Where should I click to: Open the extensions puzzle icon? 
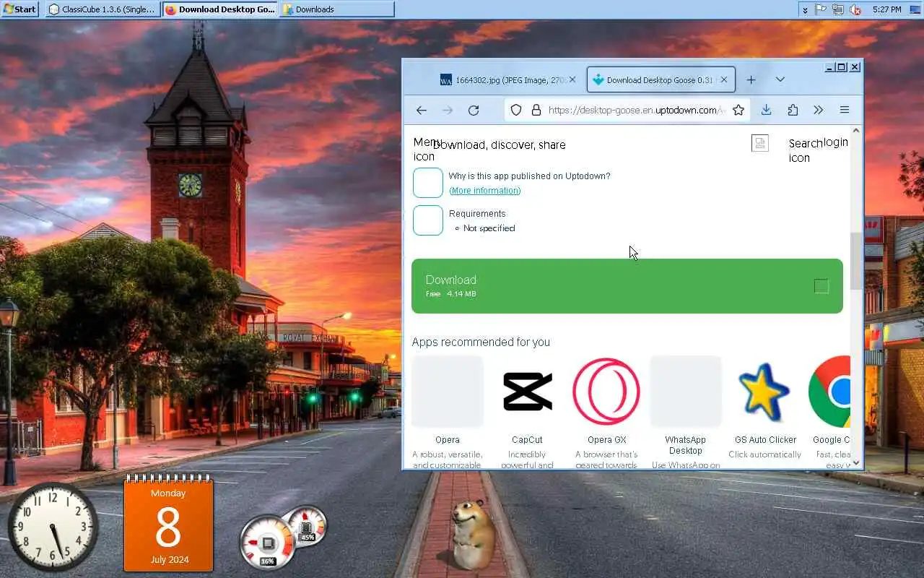coord(793,110)
